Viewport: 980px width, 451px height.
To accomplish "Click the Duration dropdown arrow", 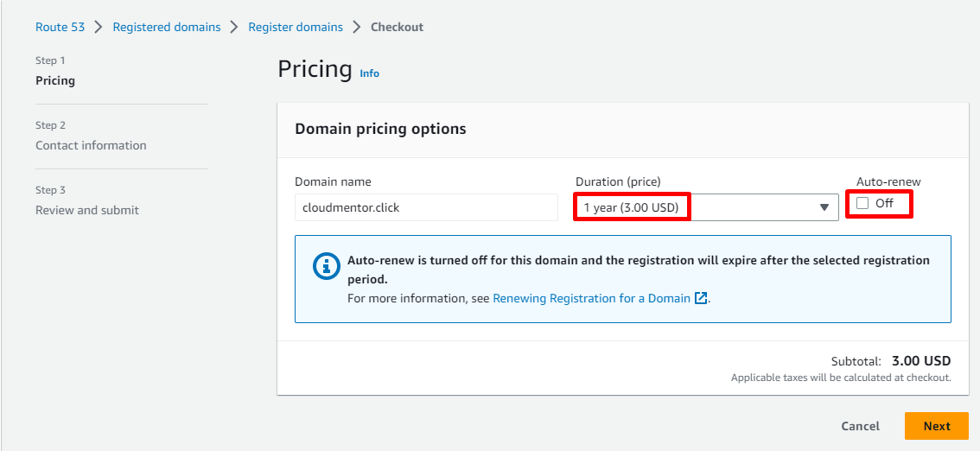I will (824, 207).
